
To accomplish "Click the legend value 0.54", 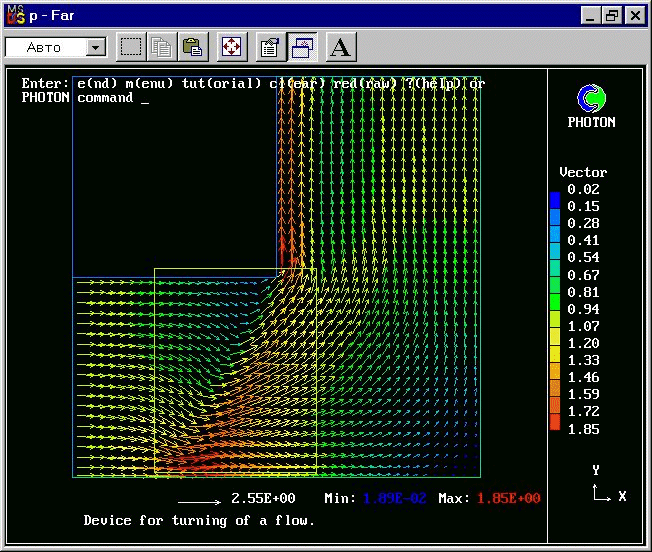I will pos(583,257).
